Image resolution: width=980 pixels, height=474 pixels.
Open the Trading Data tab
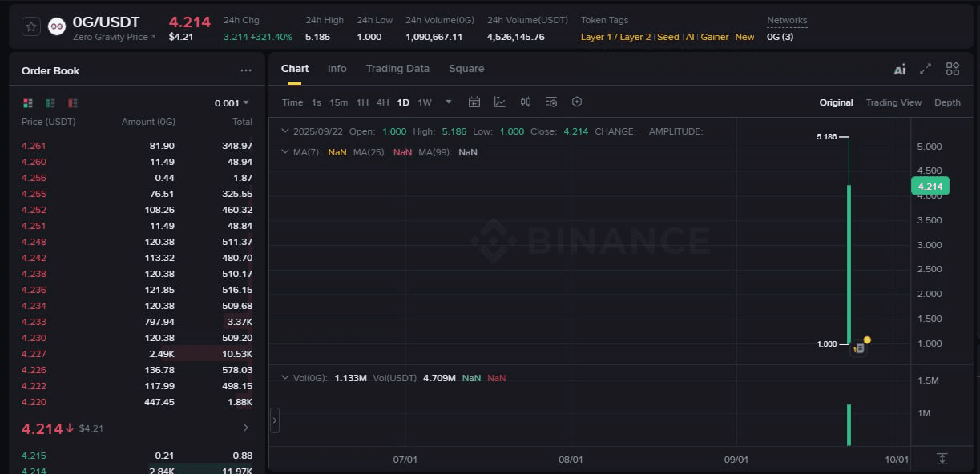(x=397, y=69)
